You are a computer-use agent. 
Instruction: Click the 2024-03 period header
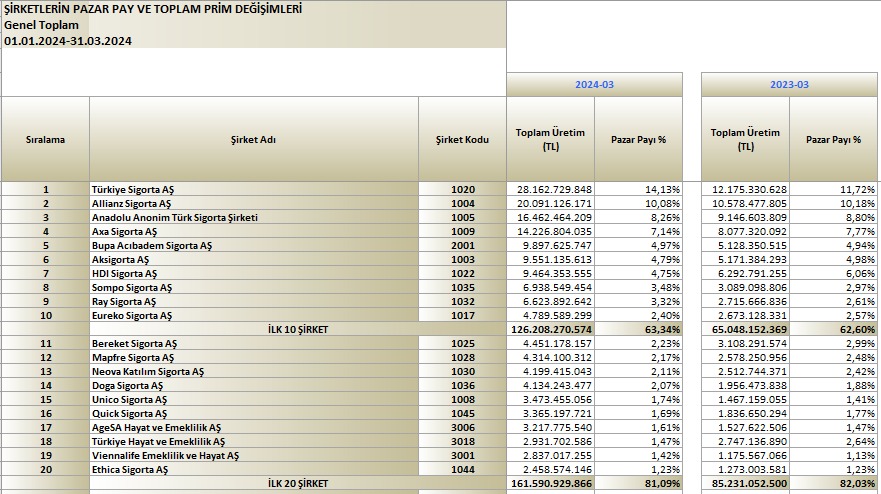tap(594, 84)
